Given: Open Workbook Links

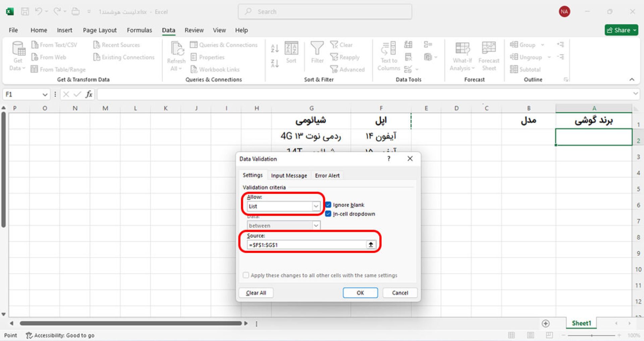Looking at the screenshot, I should (x=215, y=69).
